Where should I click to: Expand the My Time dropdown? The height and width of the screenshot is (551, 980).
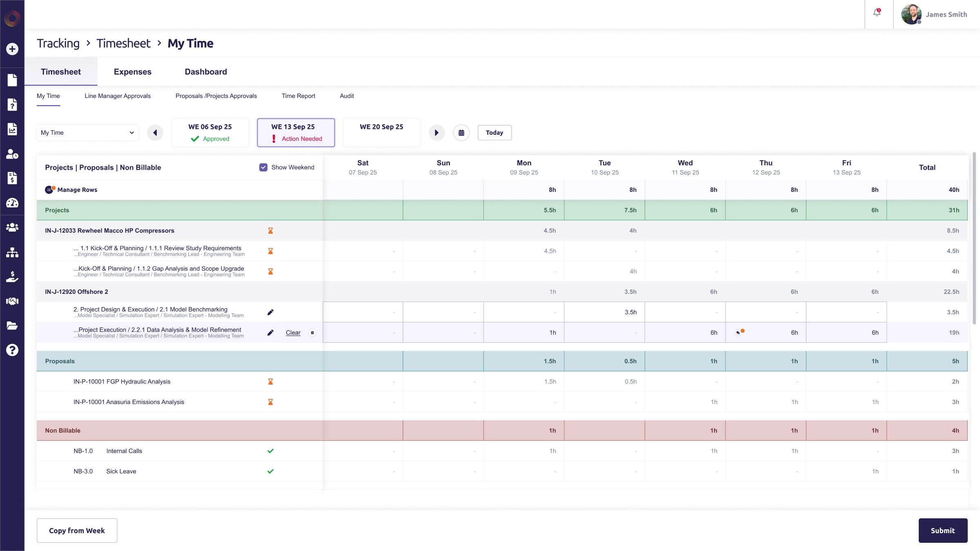click(x=87, y=133)
